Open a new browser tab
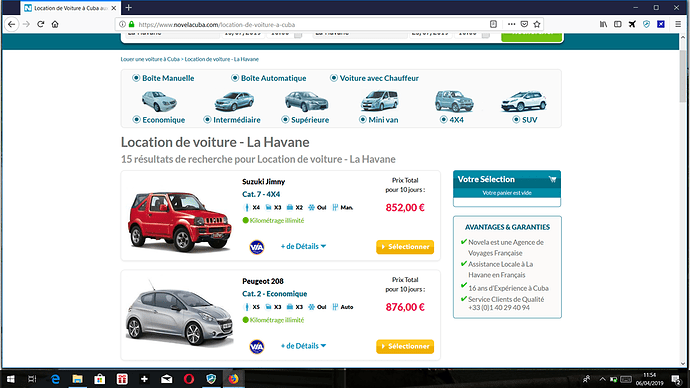 pyautogui.click(x=128, y=7)
